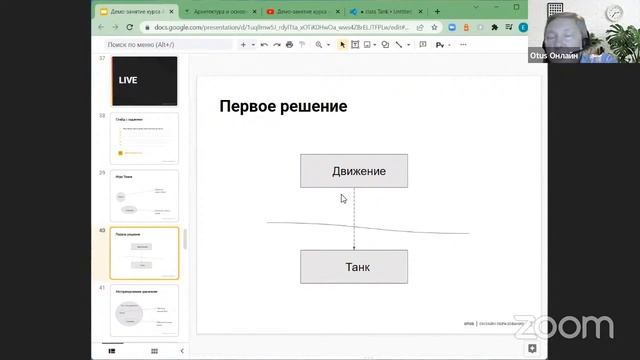This screenshot has width=640, height=360.
Task: Click the add comment icon
Action: pyautogui.click(x=422, y=44)
